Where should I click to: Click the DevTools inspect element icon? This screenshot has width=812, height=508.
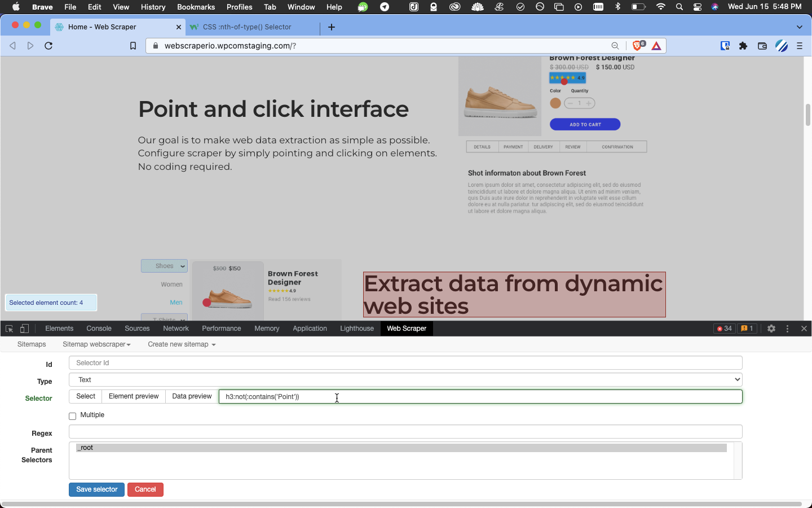(9, 329)
